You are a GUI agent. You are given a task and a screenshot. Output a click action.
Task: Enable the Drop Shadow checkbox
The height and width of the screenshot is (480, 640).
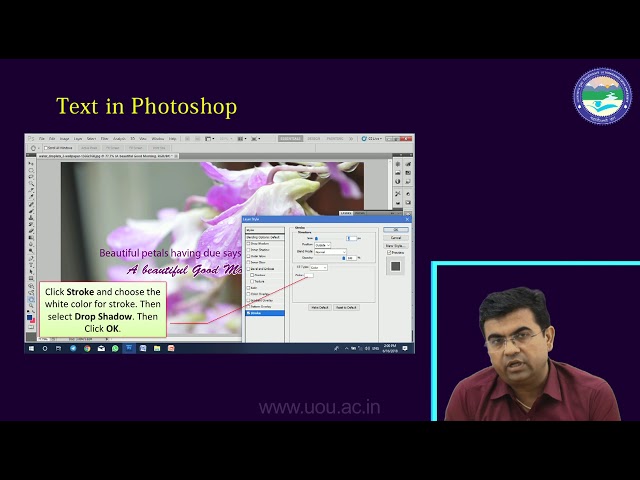248,243
